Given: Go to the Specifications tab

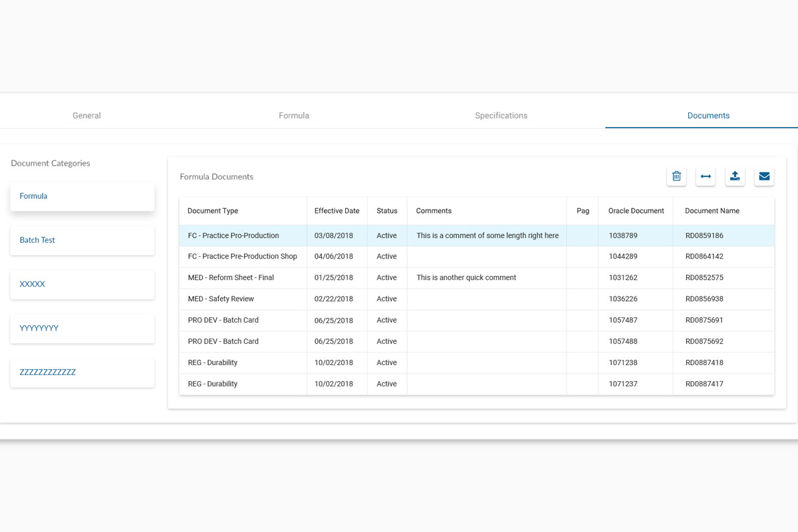Looking at the screenshot, I should (501, 116).
